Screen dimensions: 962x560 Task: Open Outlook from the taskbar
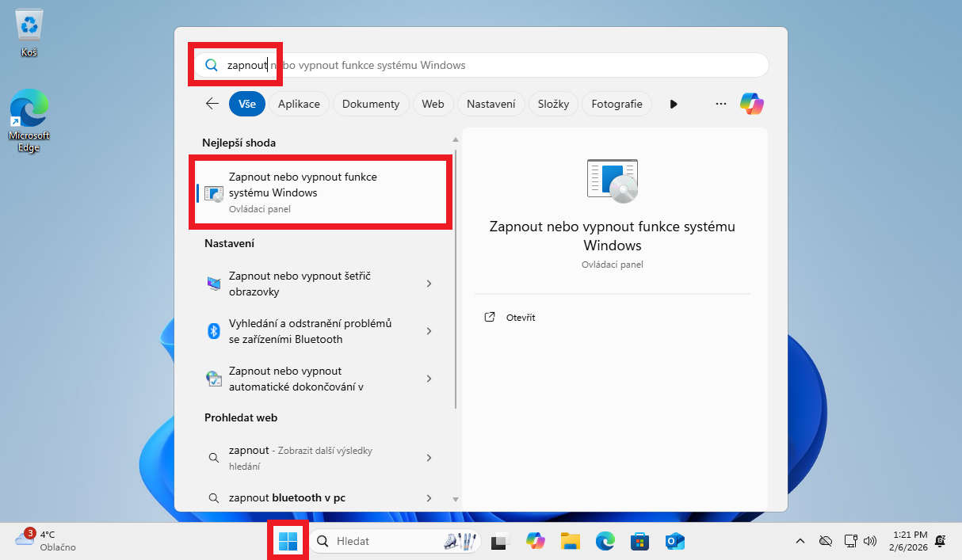(674, 541)
